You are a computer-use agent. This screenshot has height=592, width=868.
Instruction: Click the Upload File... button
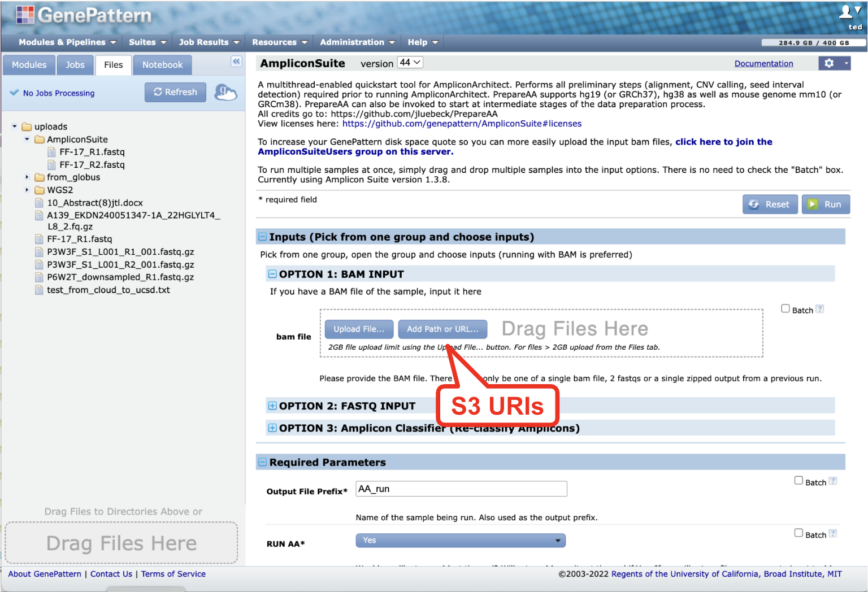[x=359, y=329]
